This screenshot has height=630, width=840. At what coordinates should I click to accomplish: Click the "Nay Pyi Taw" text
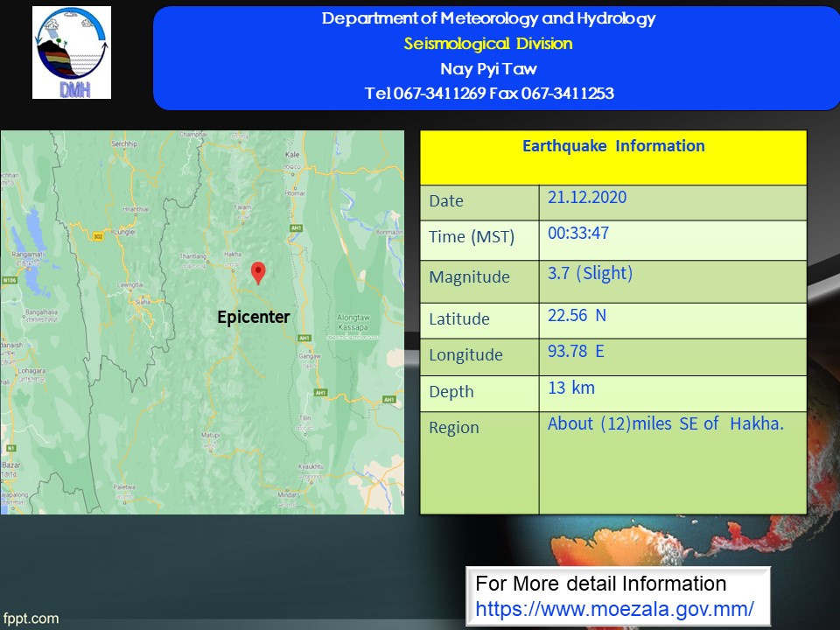coord(488,68)
